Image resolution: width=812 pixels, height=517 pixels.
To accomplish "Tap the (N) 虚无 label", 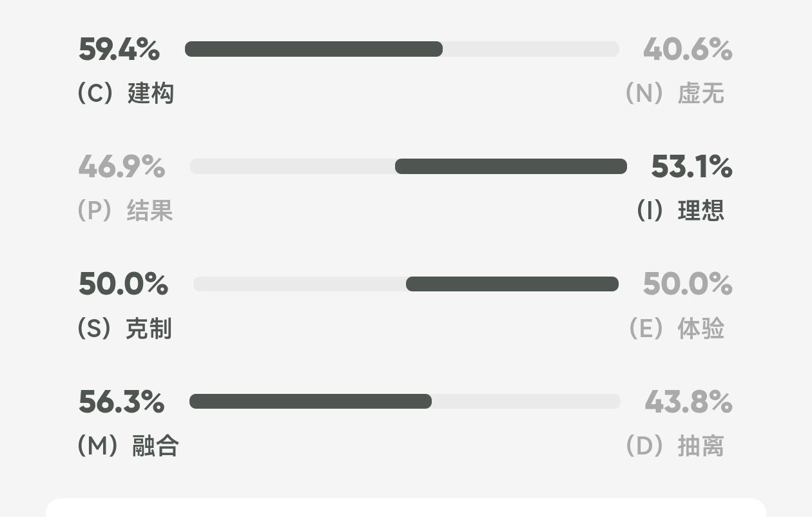I will click(x=675, y=94).
